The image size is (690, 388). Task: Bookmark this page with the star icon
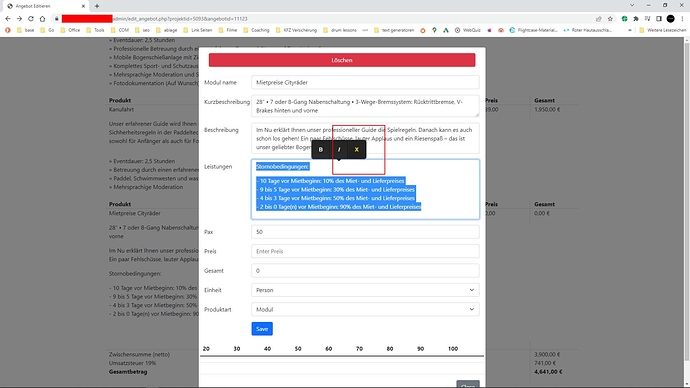pyautogui.click(x=610, y=18)
